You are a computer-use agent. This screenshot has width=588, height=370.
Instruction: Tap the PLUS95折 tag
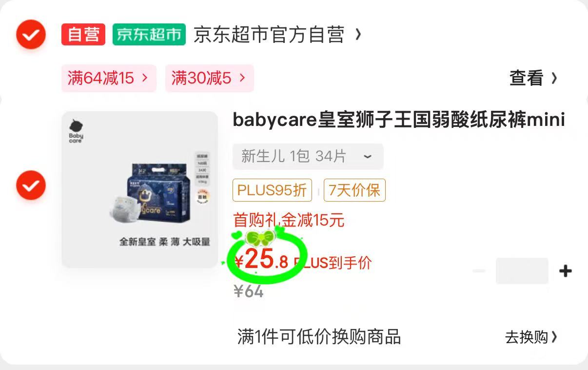click(x=272, y=190)
